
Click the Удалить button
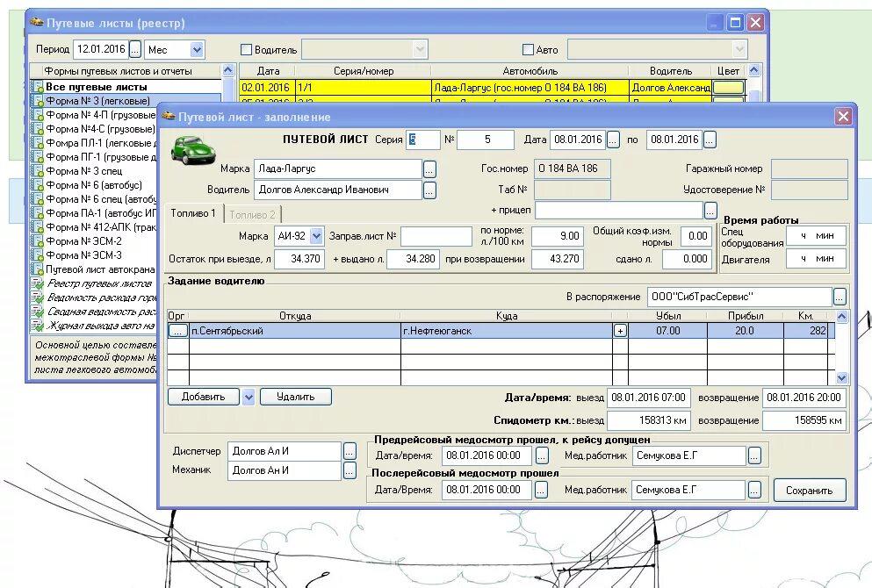coord(296,397)
